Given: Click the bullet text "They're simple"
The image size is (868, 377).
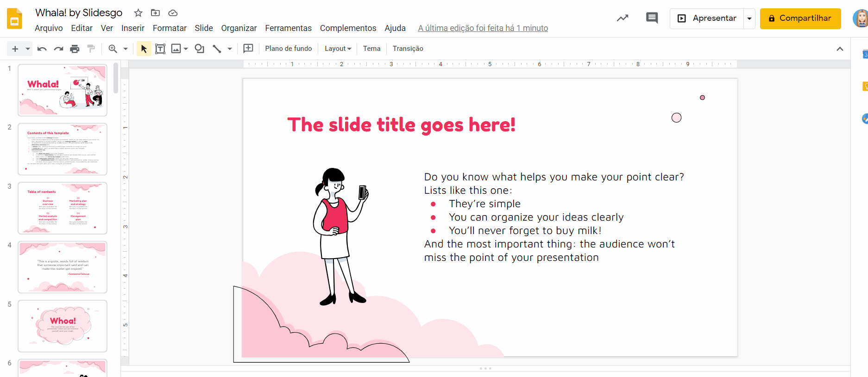Looking at the screenshot, I should pos(484,204).
